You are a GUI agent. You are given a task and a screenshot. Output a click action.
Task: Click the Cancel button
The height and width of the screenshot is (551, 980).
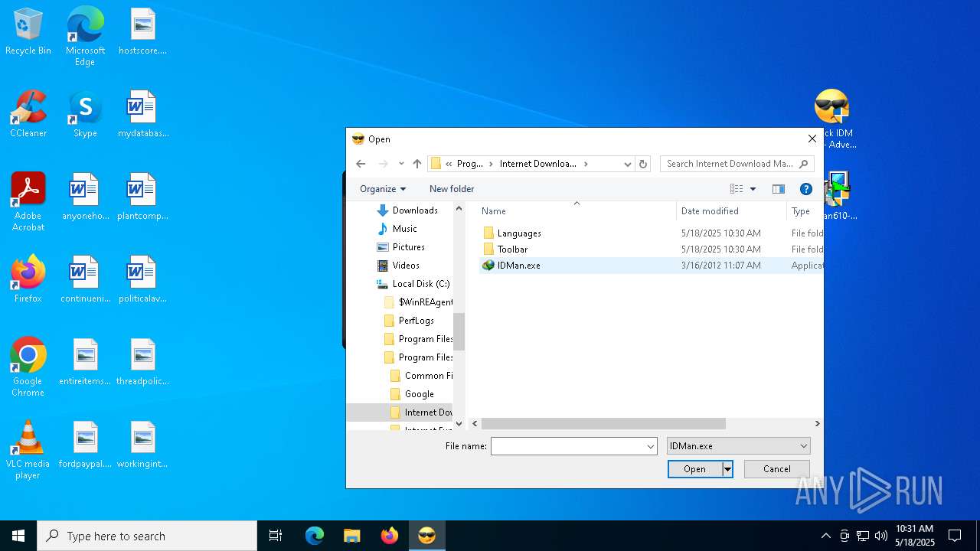tap(777, 469)
